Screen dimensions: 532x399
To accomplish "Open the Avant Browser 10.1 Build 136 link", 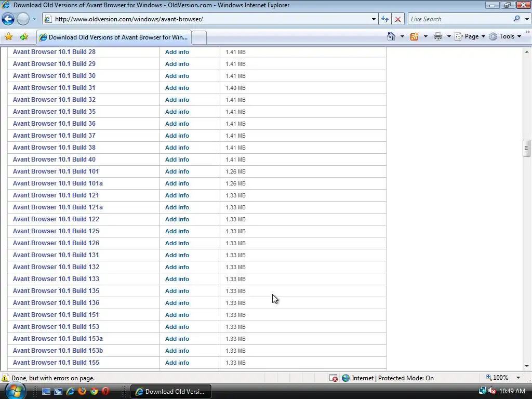I will point(56,303).
